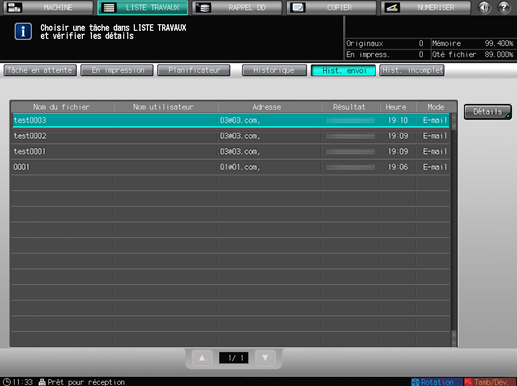Click the Détails button
517x386 pixels.
pyautogui.click(x=488, y=112)
